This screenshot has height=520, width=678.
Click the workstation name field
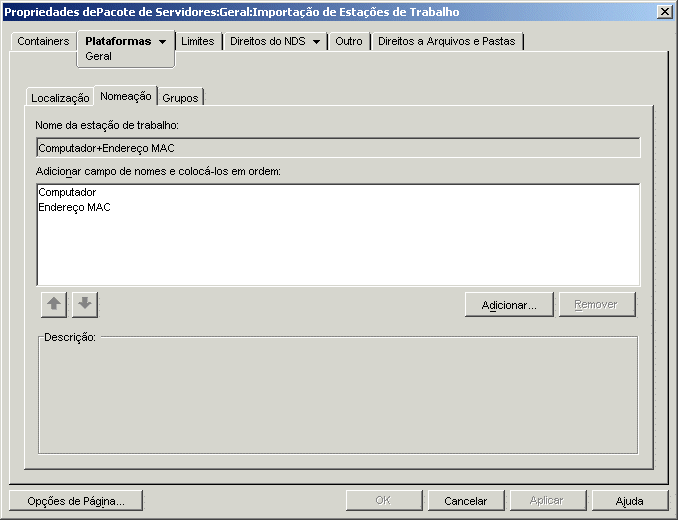(x=338, y=148)
